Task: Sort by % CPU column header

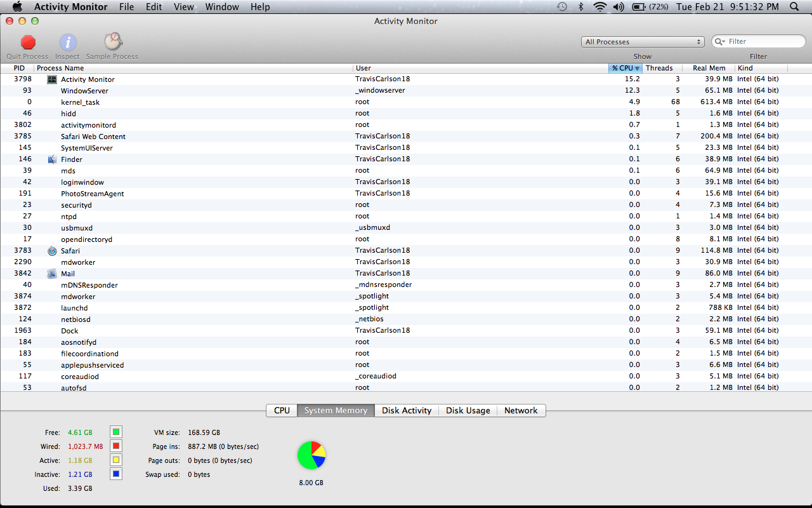Action: tap(625, 68)
